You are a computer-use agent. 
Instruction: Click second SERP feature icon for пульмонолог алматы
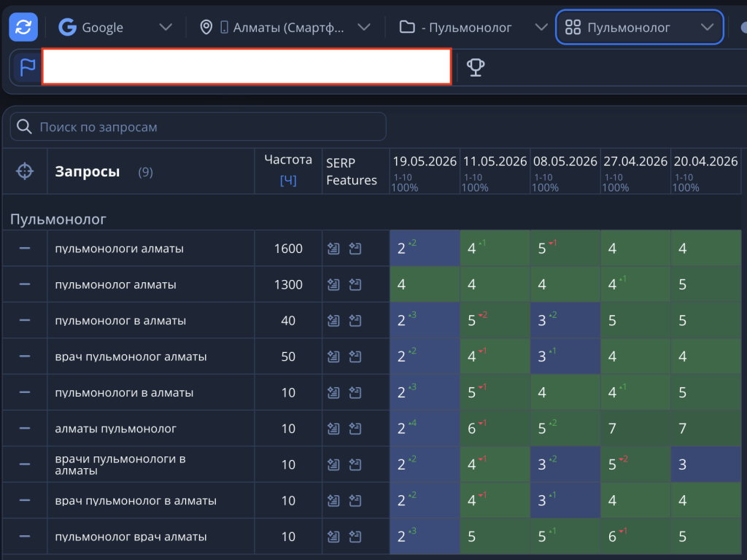[355, 285]
